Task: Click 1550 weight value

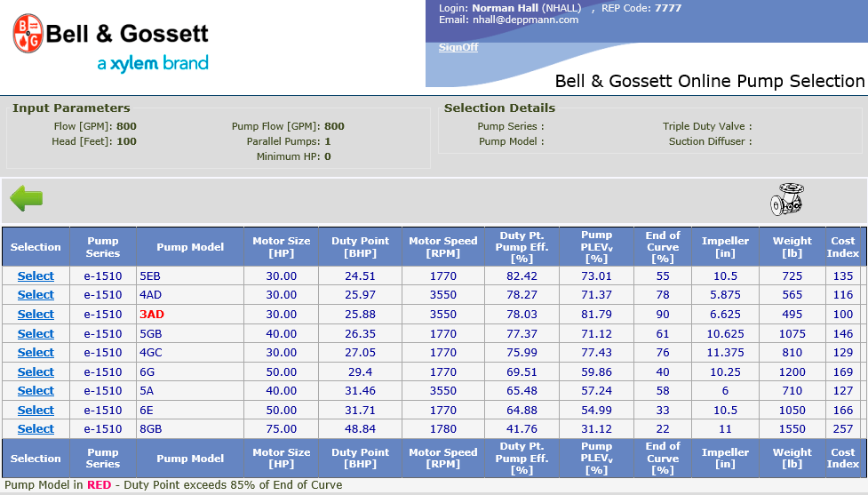Action: (x=792, y=428)
